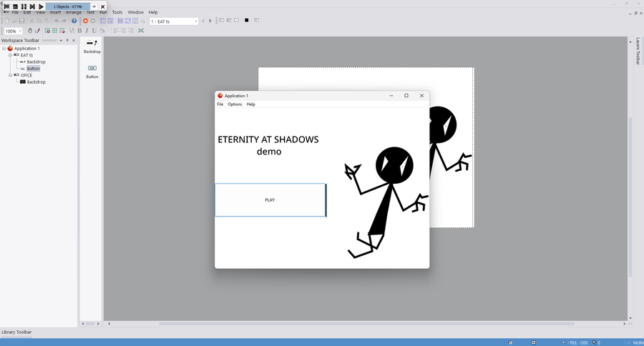
Task: Open the Help menu in Fusion menu bar
Action: click(153, 12)
